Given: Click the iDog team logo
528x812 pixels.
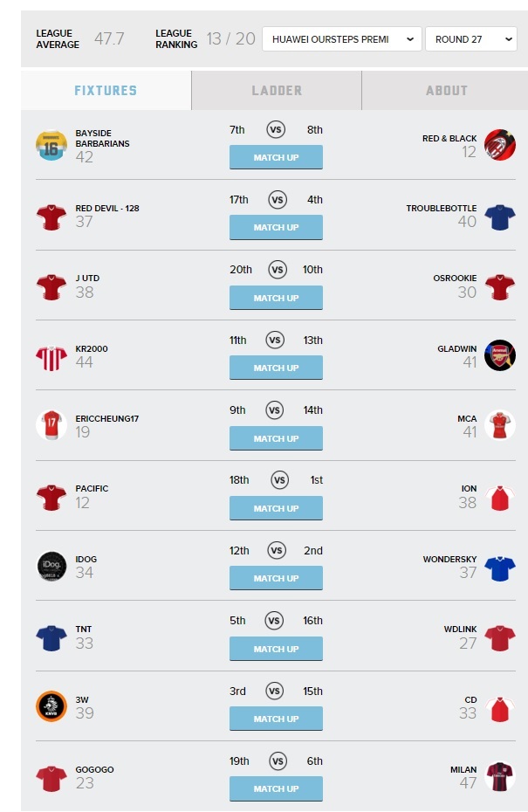Looking at the screenshot, I should tap(51, 566).
